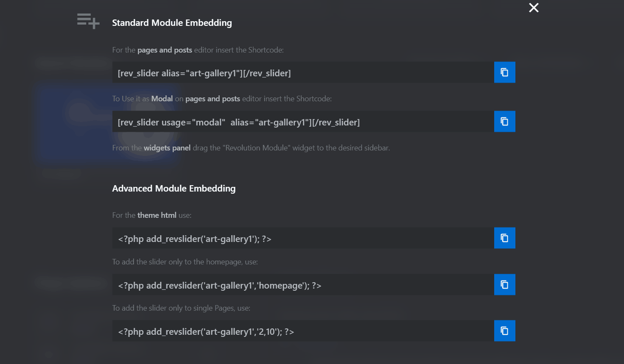Click the 'homepage' PHP code field
The width and height of the screenshot is (624, 364).
coord(303,285)
